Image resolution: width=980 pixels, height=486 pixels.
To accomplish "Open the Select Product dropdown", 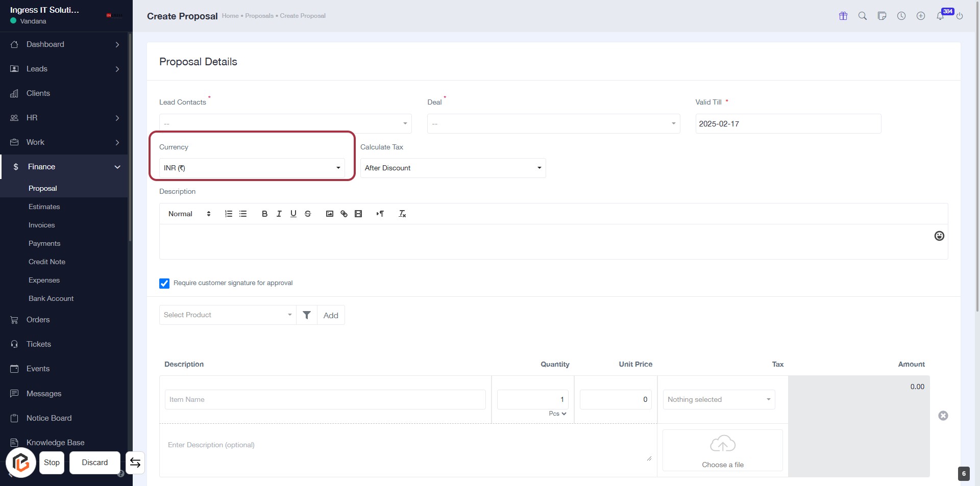I will tap(228, 315).
